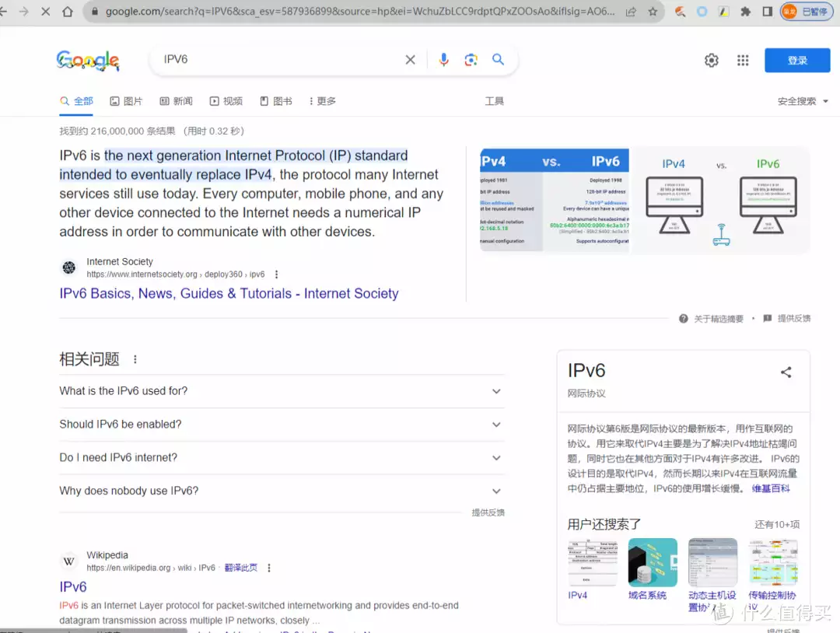This screenshot has width=840, height=633.
Task: Share the IPv6 knowledge panel
Action: click(786, 372)
